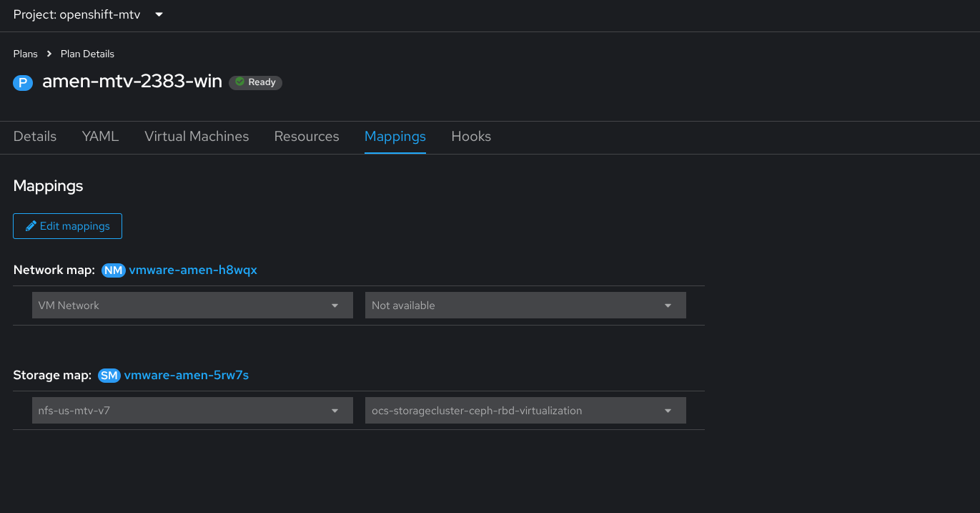
Task: Open the ocs-storagecluster-ceph-rbd-virtualization dropdown
Action: point(668,411)
